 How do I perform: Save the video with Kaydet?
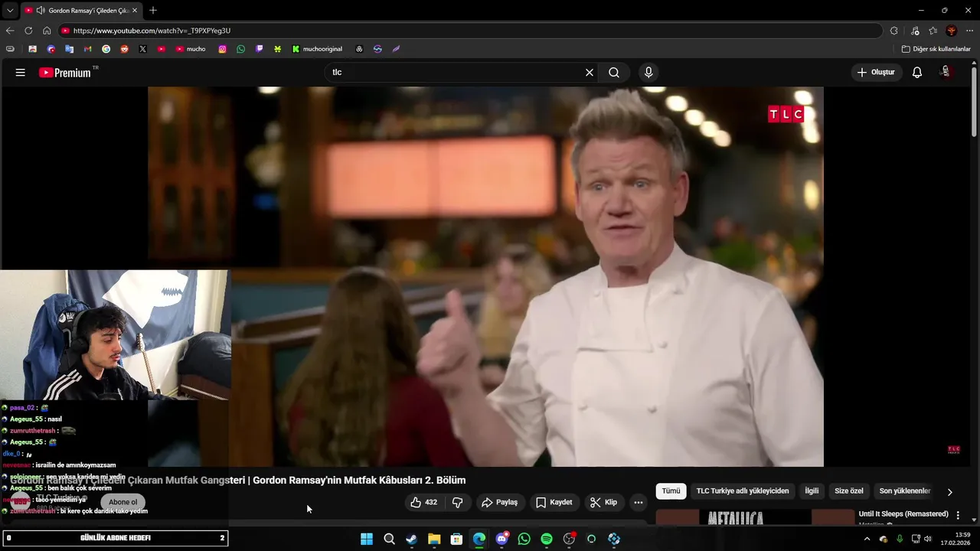[554, 503]
